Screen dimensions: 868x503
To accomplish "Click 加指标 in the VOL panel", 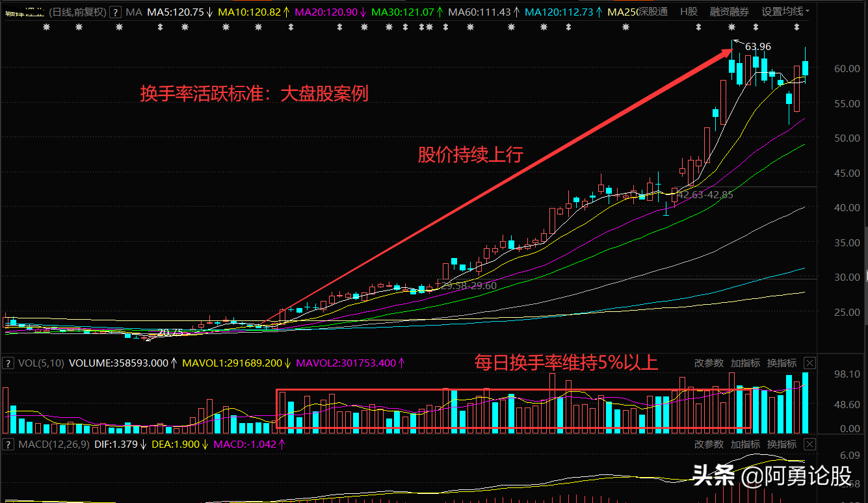I will click(x=745, y=363).
